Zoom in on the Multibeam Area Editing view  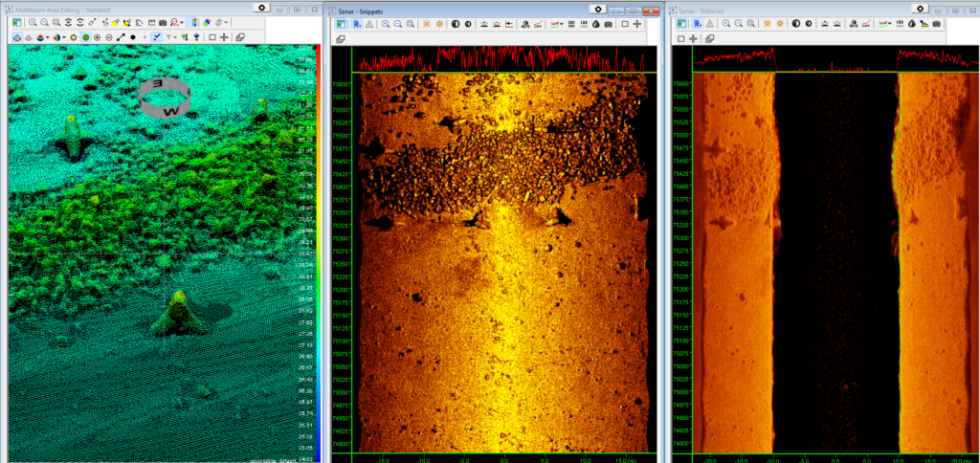click(x=33, y=23)
